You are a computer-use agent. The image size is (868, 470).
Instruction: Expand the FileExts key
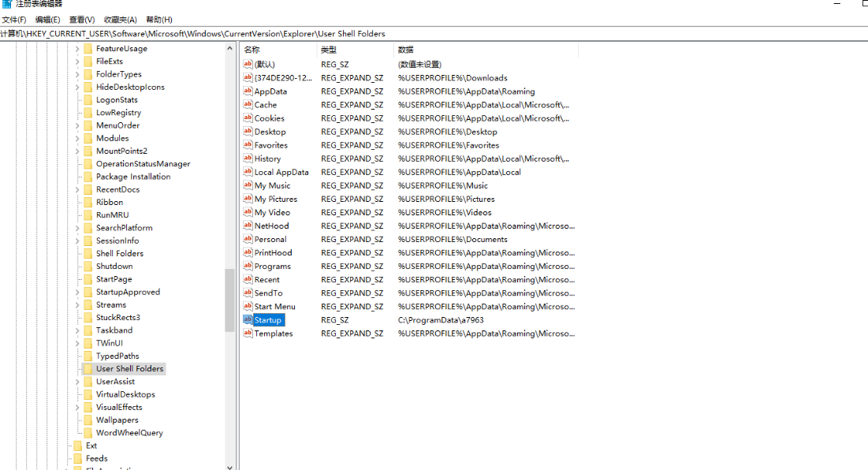tap(77, 62)
